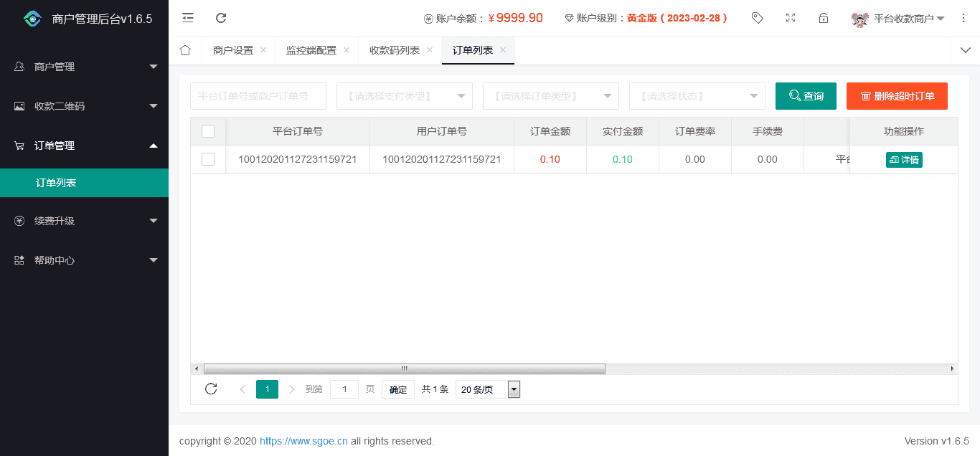This screenshot has width=980, height=456.
Task: Click the horizontal scrollbar thumb
Action: [405, 369]
